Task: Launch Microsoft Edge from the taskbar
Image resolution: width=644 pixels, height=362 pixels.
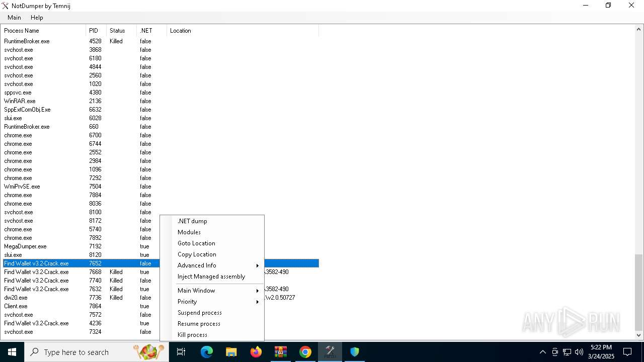Action: click(x=207, y=352)
